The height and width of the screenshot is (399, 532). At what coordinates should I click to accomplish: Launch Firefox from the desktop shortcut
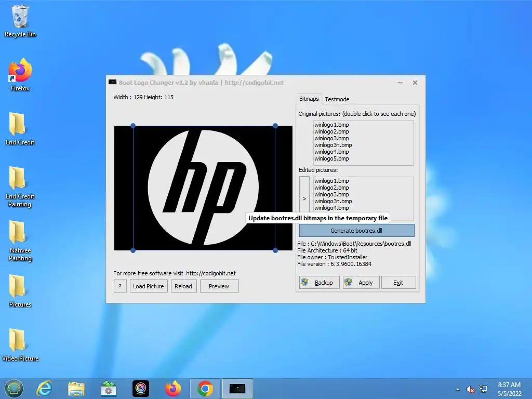[x=20, y=75]
